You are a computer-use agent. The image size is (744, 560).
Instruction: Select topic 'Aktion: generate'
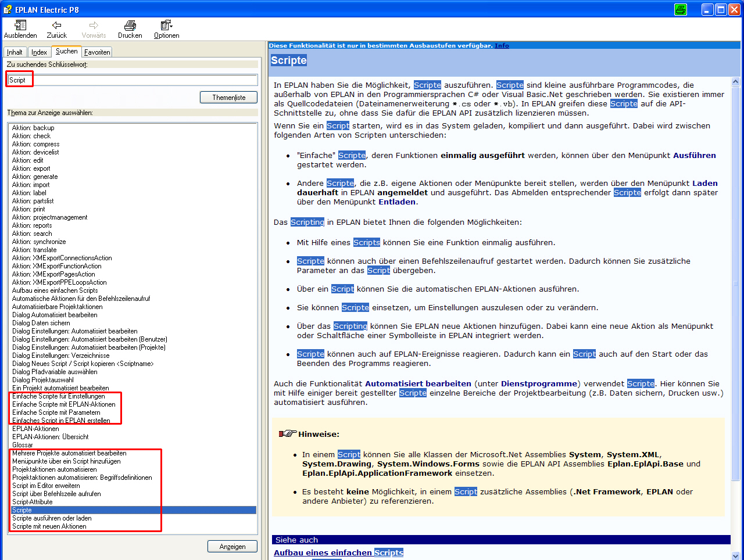pyautogui.click(x=35, y=177)
